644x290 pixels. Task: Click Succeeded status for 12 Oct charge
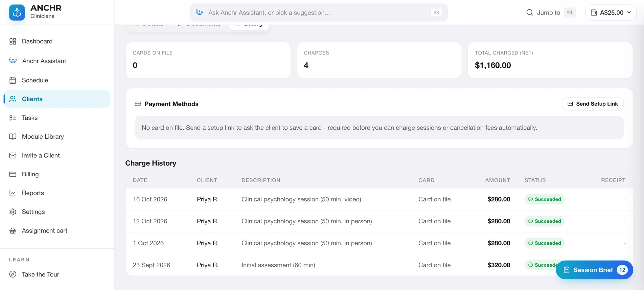tap(545, 221)
